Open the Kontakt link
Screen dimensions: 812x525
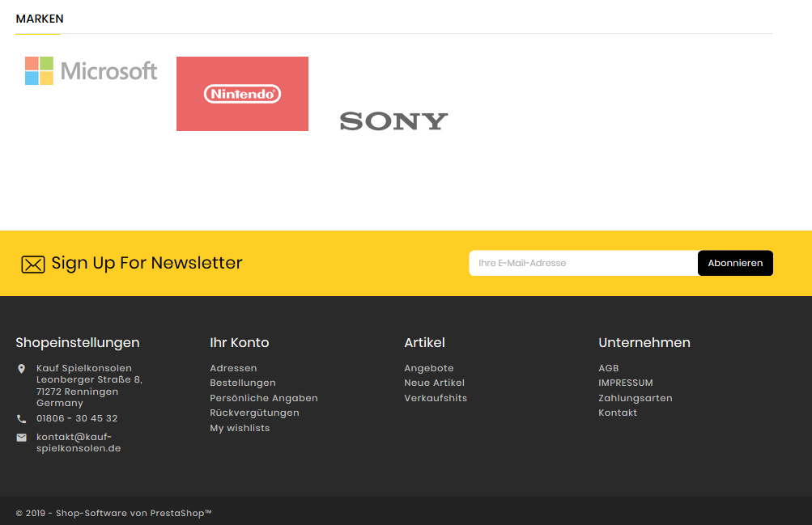point(618,413)
